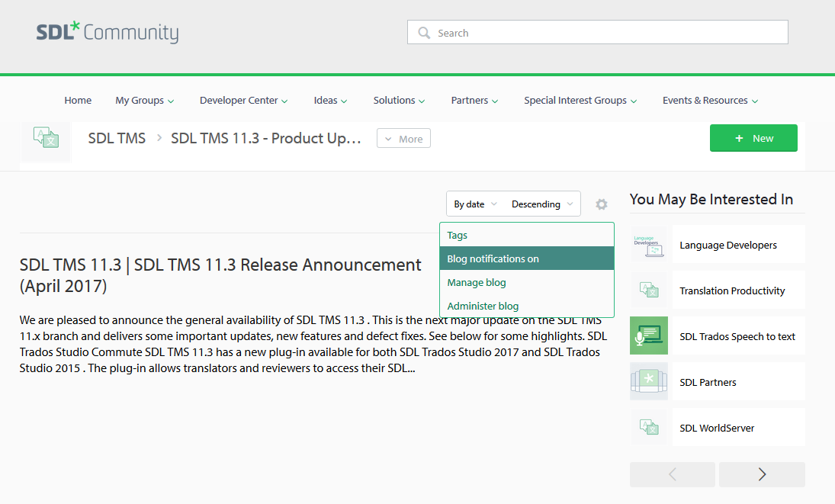Open the blog settings gear icon
The height and width of the screenshot is (504, 835).
pos(601,204)
